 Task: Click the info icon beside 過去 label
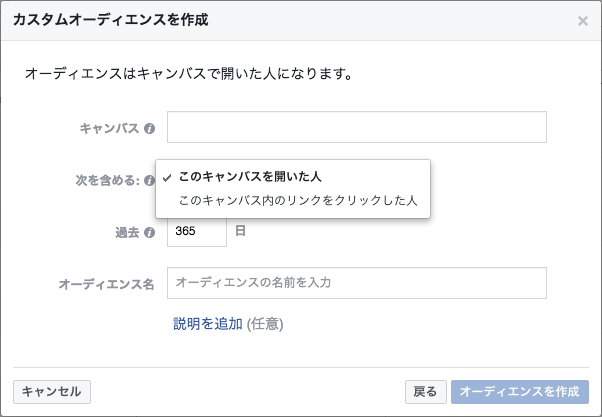point(149,232)
